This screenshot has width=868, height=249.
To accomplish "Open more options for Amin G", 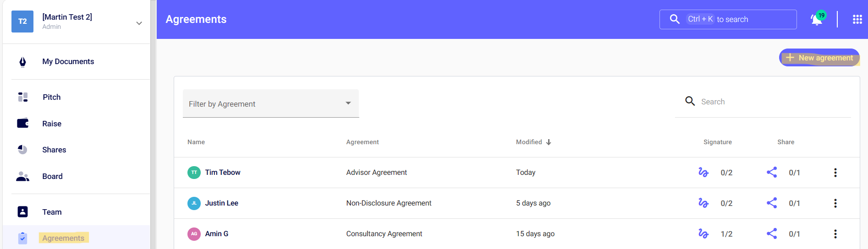I will click(835, 234).
